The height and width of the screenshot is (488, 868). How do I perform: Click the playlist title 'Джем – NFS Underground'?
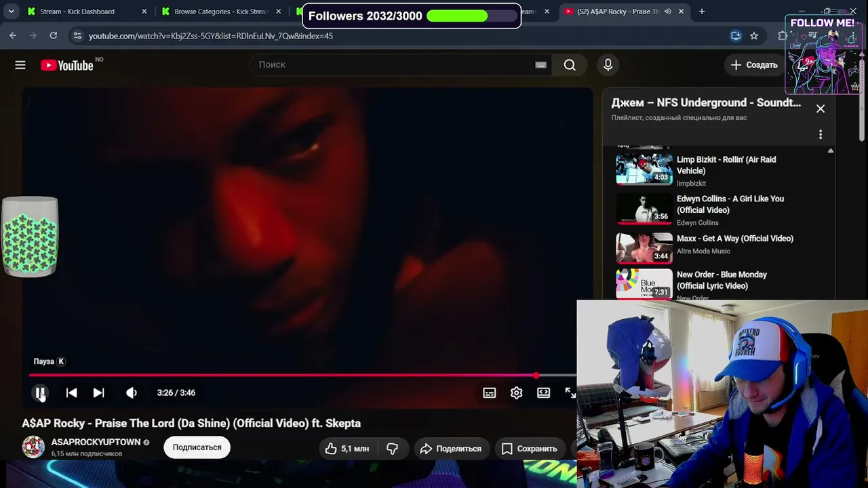coord(706,103)
